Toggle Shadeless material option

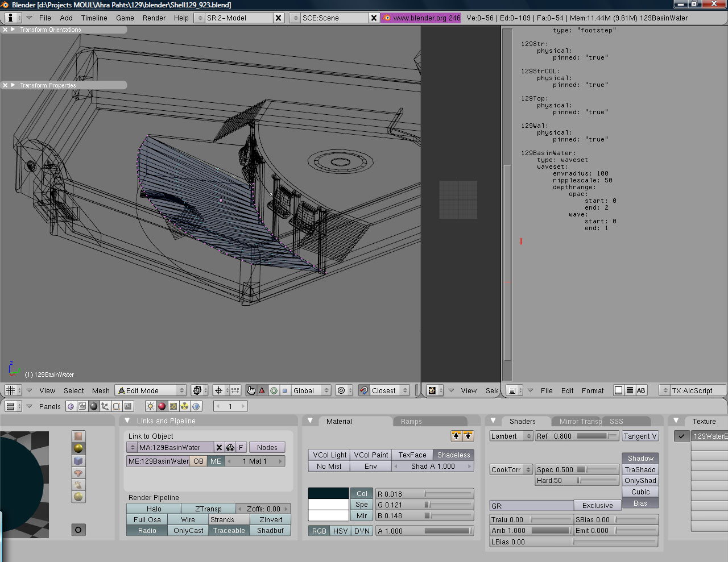[453, 455]
